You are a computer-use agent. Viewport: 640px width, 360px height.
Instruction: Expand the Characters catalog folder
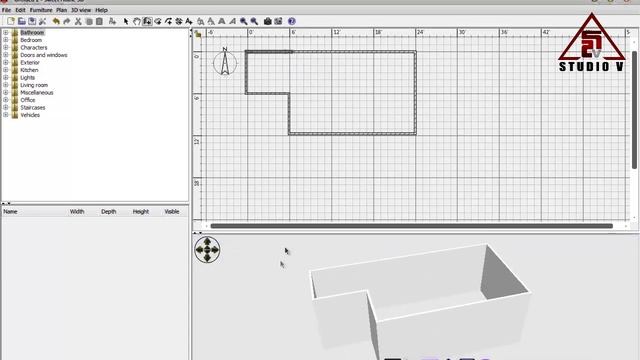(x=6, y=47)
